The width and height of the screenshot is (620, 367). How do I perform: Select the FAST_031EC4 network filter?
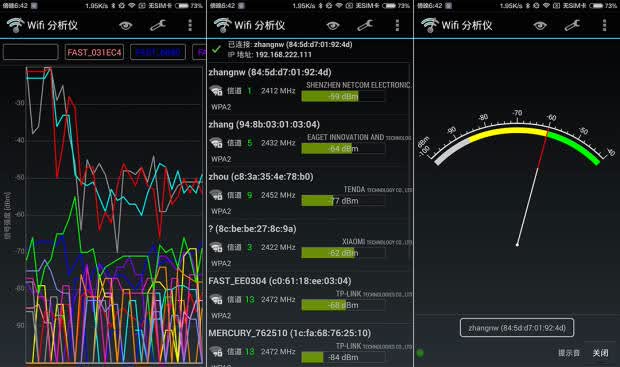[94, 52]
